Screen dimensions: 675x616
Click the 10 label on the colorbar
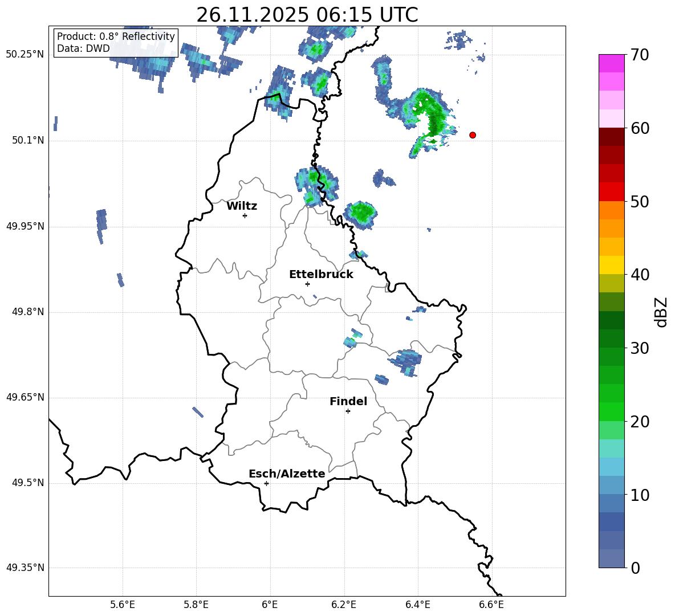coord(640,495)
